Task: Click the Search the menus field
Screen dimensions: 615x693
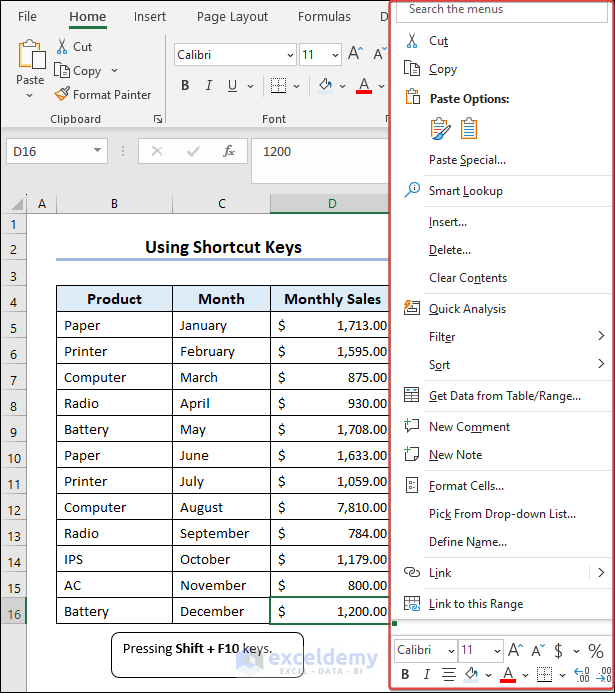Action: pos(502,11)
